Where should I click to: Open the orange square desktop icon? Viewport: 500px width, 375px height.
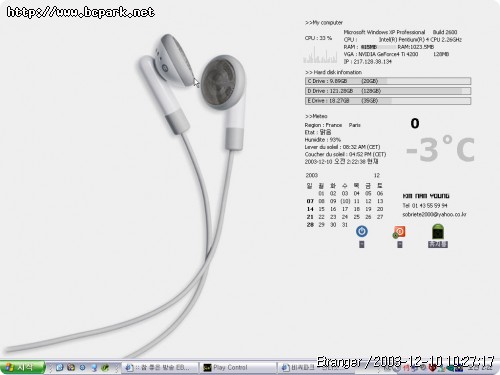(399, 232)
